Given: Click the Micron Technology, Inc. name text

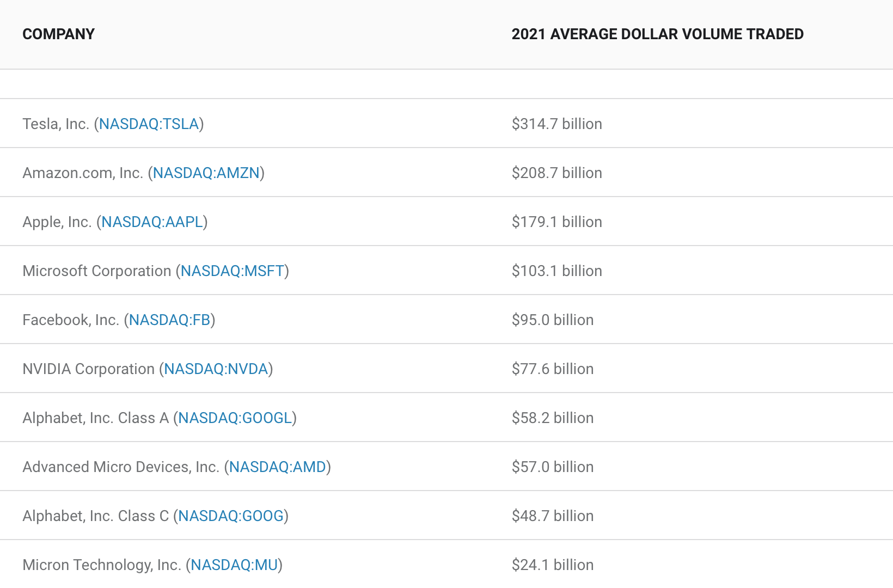Looking at the screenshot, I should tap(102, 565).
